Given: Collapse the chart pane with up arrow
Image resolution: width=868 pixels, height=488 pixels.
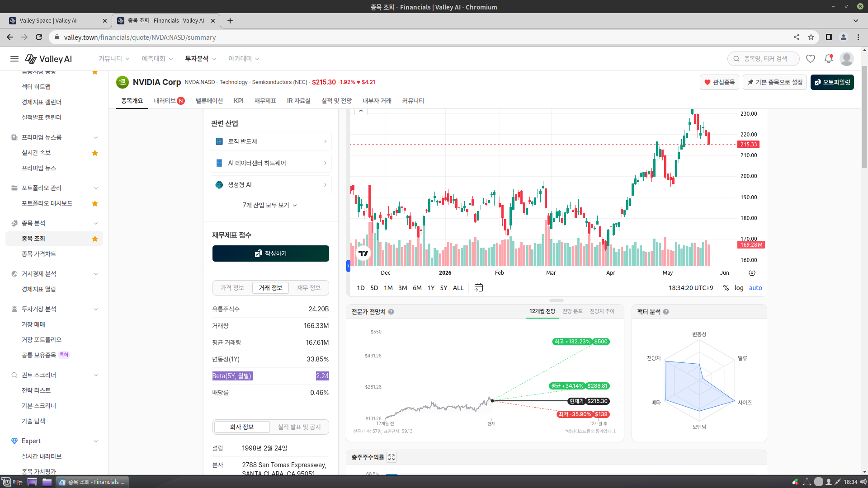Looking at the screenshot, I should (361, 111).
